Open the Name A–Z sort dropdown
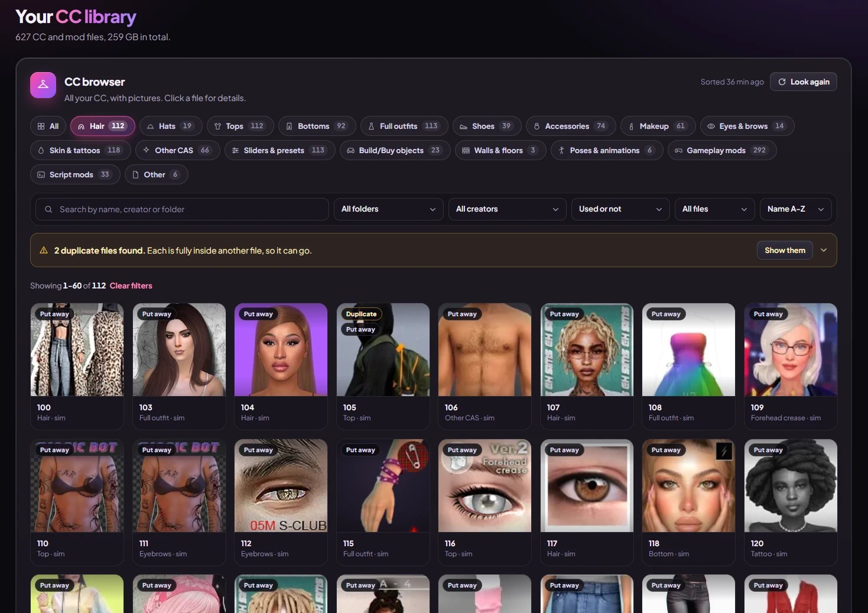Screen dimensions: 868x613 pyautogui.click(x=795, y=209)
